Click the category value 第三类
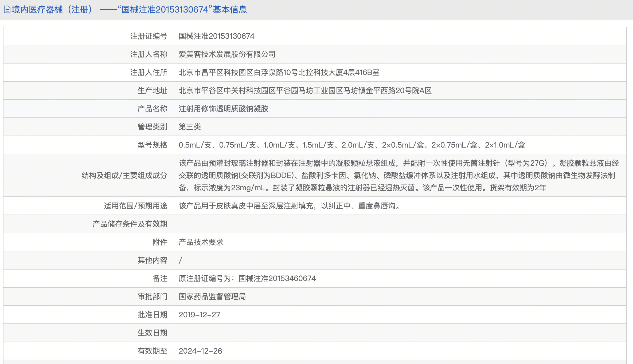The height and width of the screenshot is (364, 633). click(x=190, y=127)
